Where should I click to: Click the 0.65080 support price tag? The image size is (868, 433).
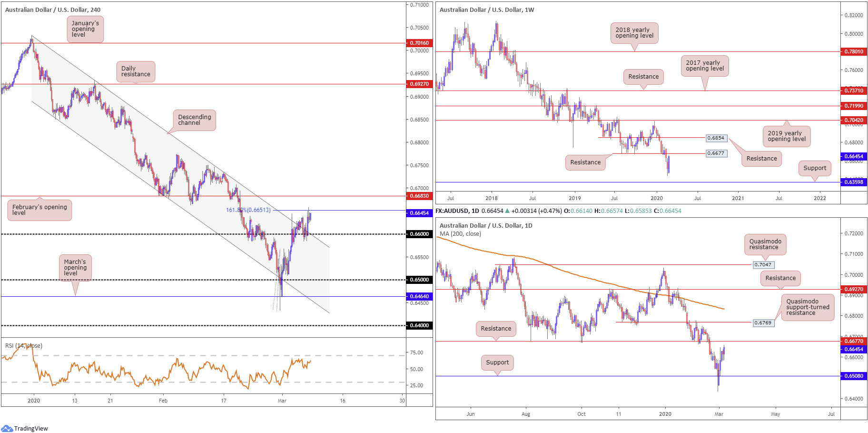click(854, 376)
